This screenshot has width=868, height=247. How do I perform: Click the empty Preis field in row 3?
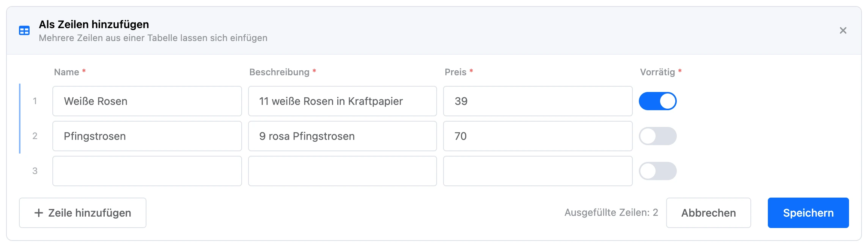point(538,171)
